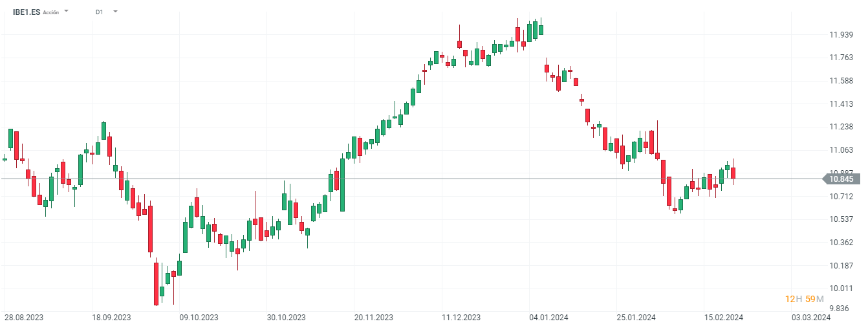Click the 15.02.2024 date label

click(724, 318)
